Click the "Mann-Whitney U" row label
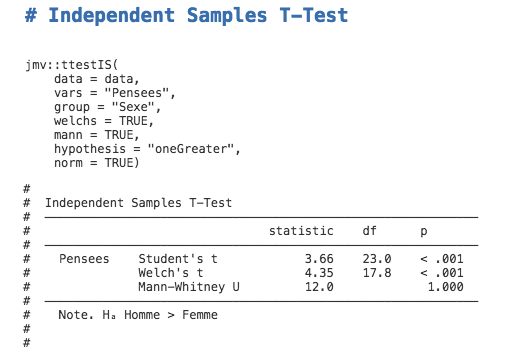This screenshot has width=508, height=360. [x=189, y=287]
